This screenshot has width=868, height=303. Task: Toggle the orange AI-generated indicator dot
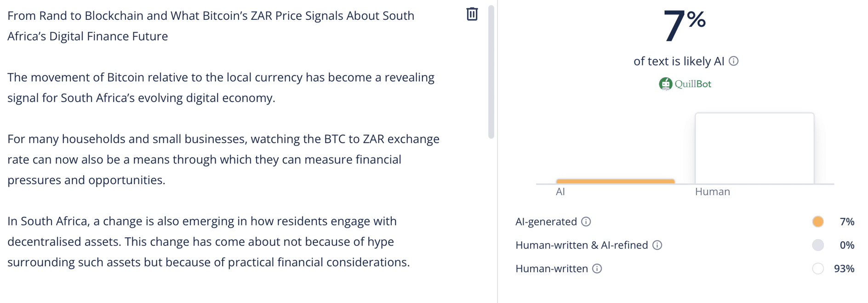(x=818, y=221)
